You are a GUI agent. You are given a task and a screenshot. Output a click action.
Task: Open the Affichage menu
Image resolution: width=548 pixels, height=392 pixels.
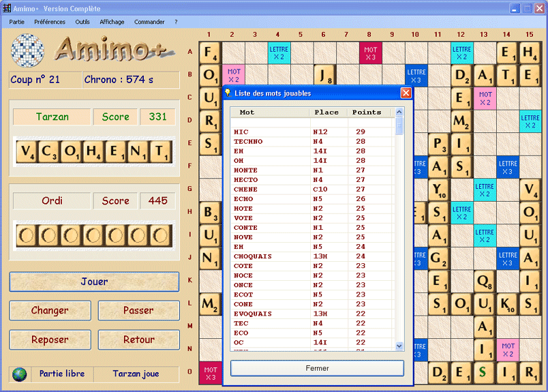point(112,22)
